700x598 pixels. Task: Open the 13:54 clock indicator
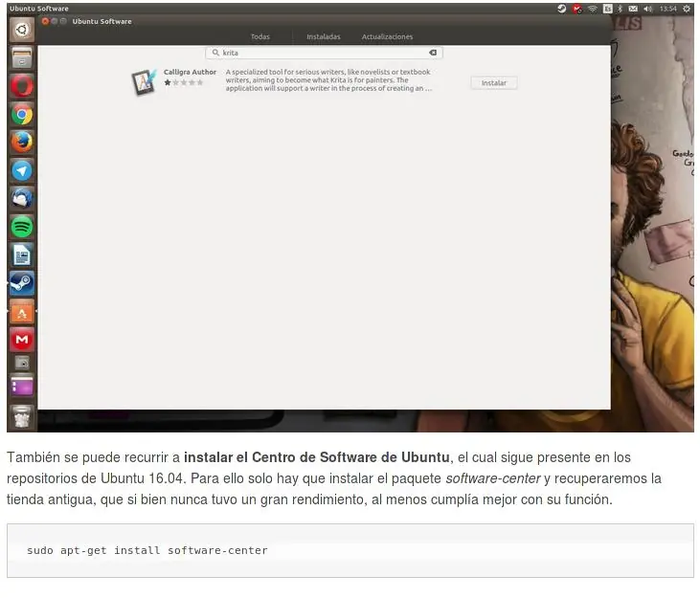pyautogui.click(x=667, y=9)
